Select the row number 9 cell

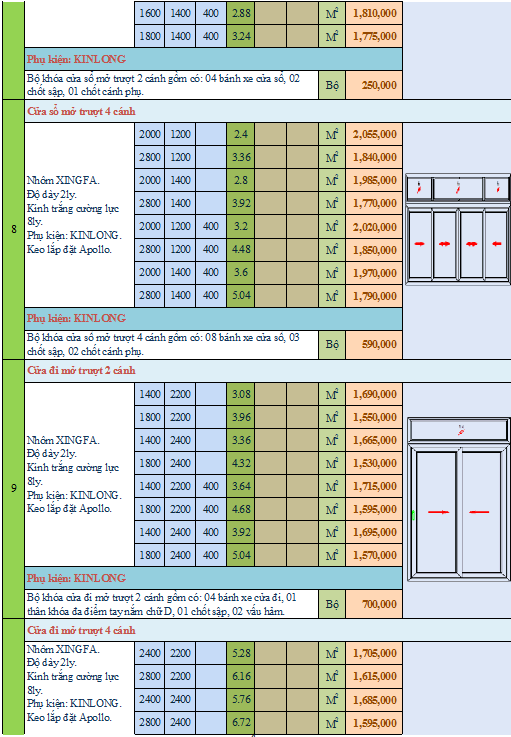(14, 489)
